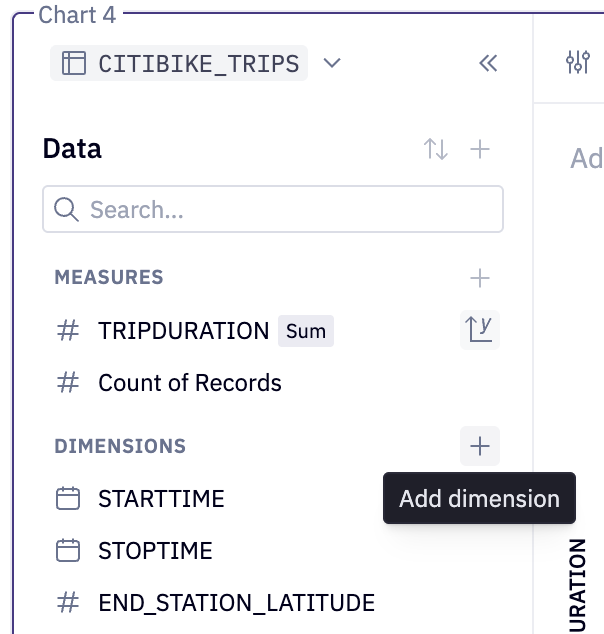
Task: Open chart settings sliders icon
Action: click(578, 62)
